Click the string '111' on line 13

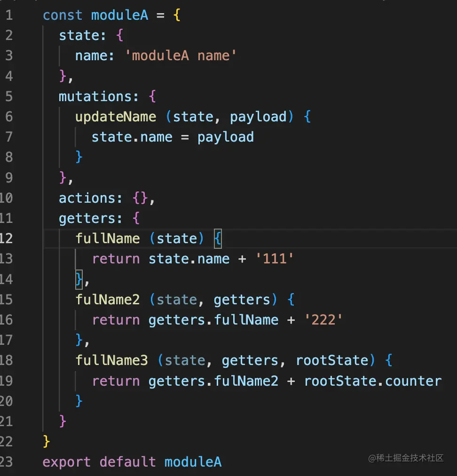point(275,259)
